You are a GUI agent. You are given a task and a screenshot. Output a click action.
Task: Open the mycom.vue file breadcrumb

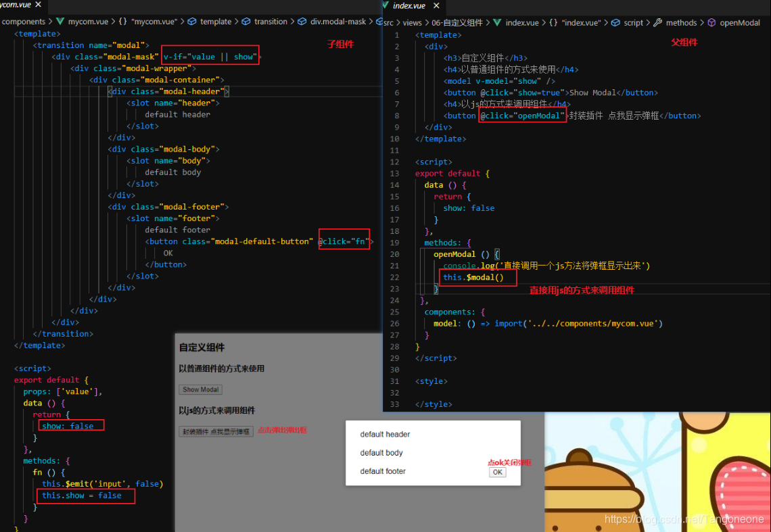tap(88, 22)
